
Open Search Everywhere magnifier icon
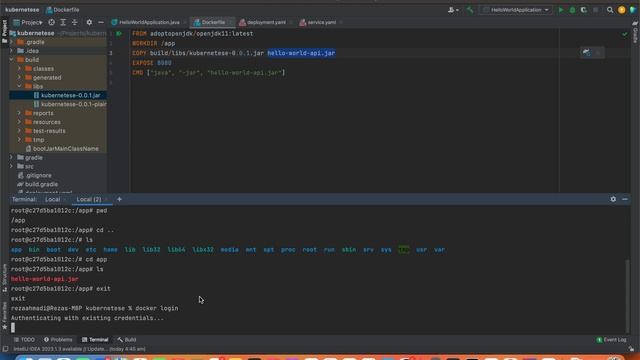click(x=610, y=10)
